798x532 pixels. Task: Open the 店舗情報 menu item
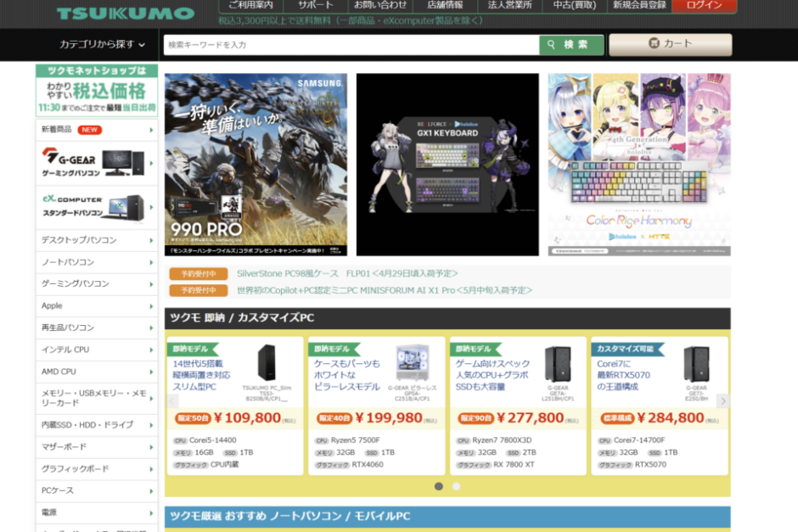coord(444,5)
